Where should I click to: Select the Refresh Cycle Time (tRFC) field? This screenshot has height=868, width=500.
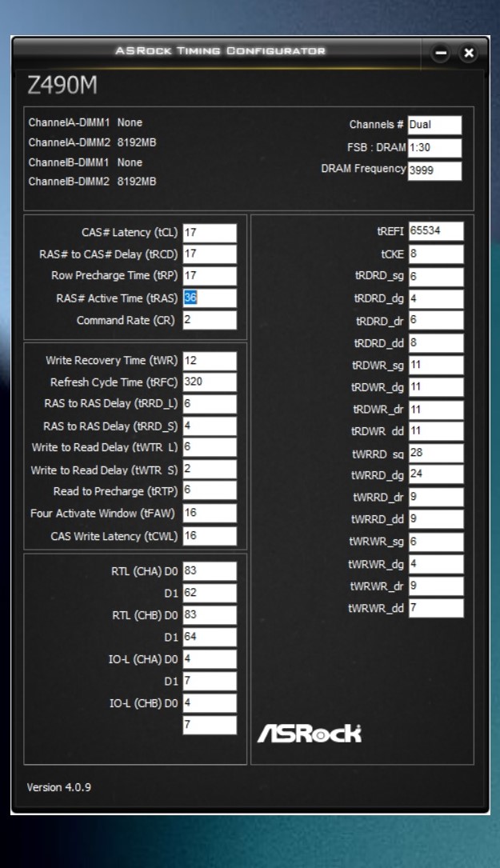210,382
